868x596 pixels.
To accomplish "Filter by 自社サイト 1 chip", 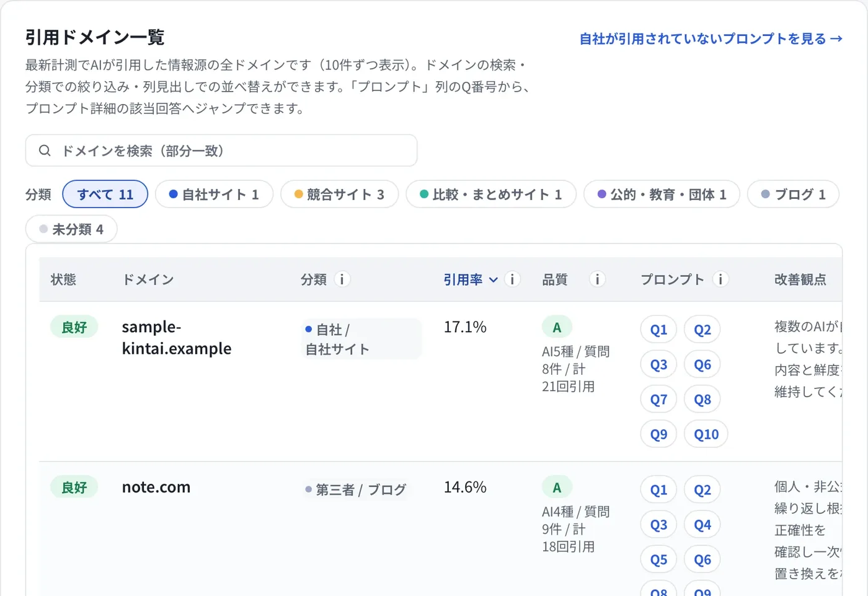I will point(214,195).
